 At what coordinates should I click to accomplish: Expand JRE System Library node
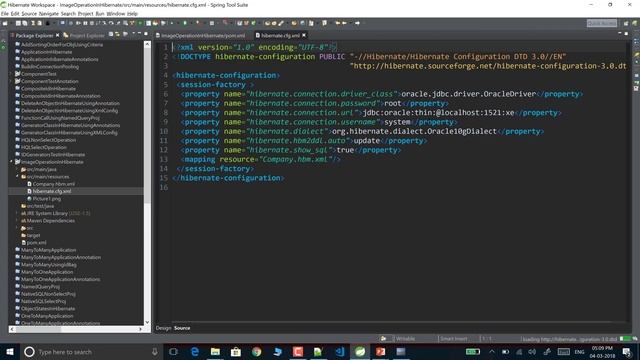(x=18, y=213)
